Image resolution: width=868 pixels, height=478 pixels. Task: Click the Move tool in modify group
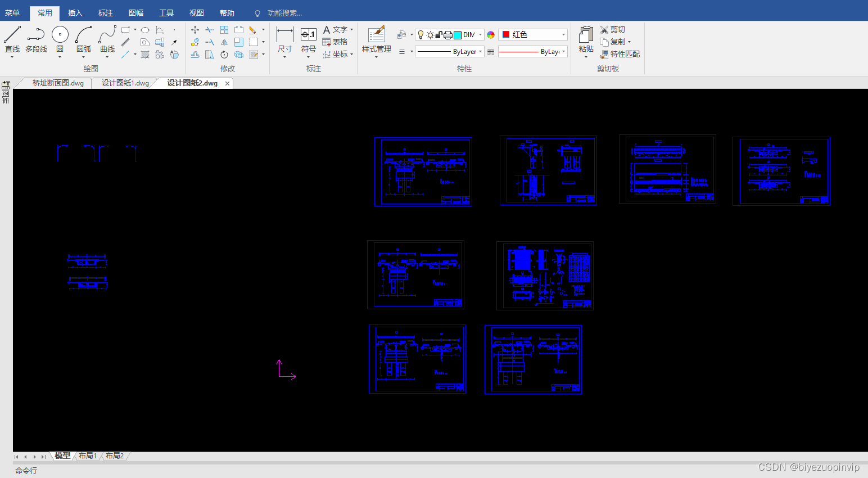195,30
